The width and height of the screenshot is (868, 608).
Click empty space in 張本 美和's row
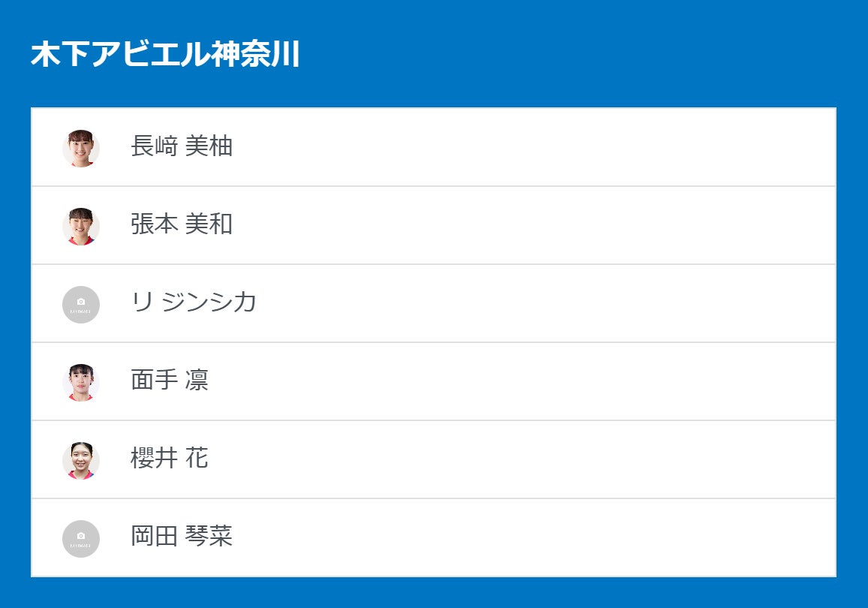525,225
